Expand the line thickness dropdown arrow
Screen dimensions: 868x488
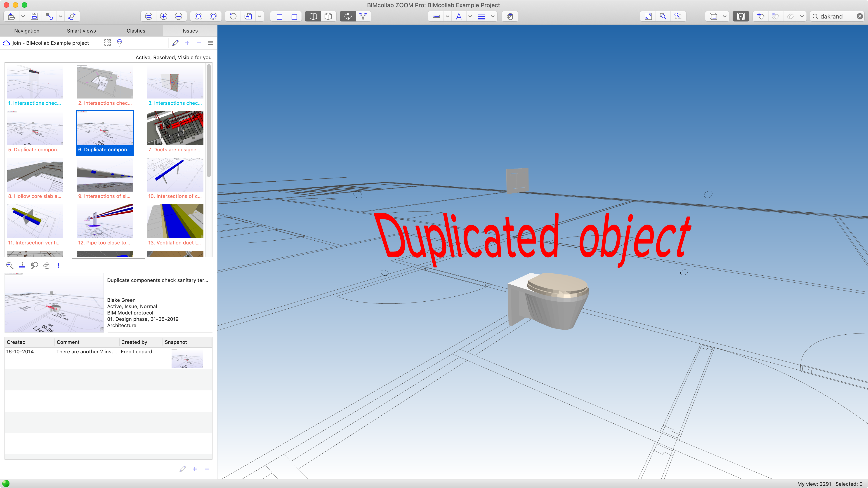(x=493, y=16)
